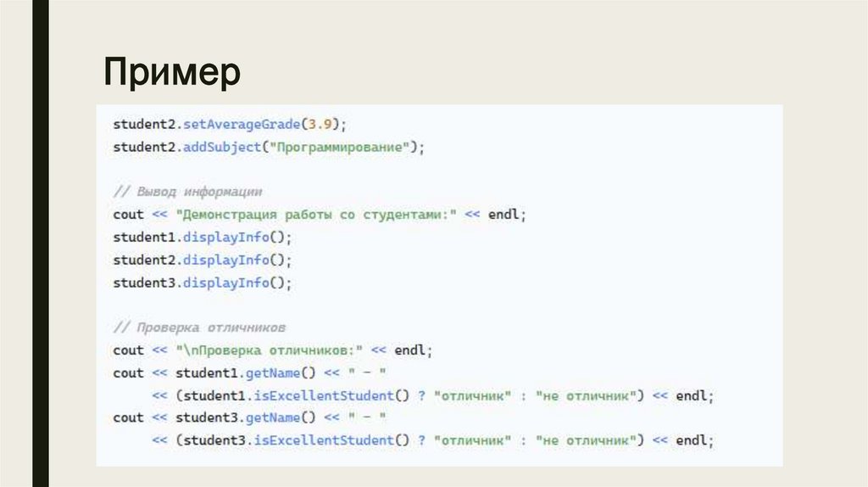The image size is (868, 487).
Task: Click the comment "// Проверка отличников"
Action: (x=198, y=327)
